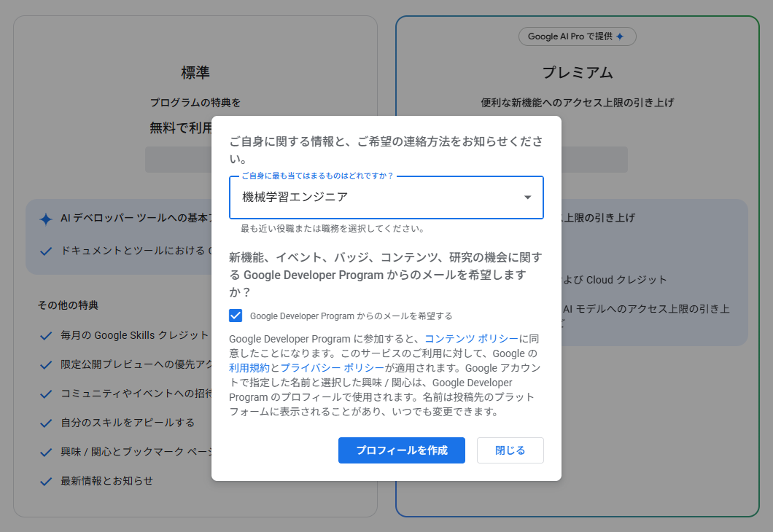Click the checkmark beside 毎月の Google Skills クレジット
The image size is (773, 532).
point(46,336)
